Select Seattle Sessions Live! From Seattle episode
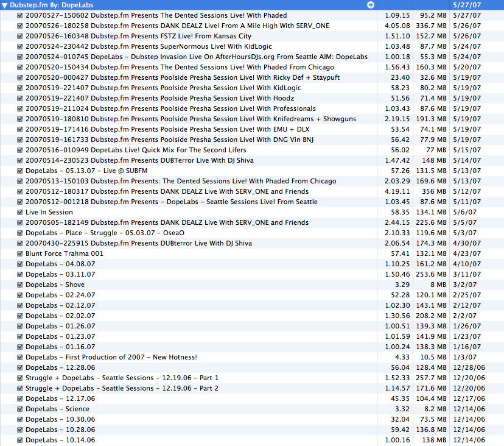This screenshot has height=446, width=504. [172, 202]
